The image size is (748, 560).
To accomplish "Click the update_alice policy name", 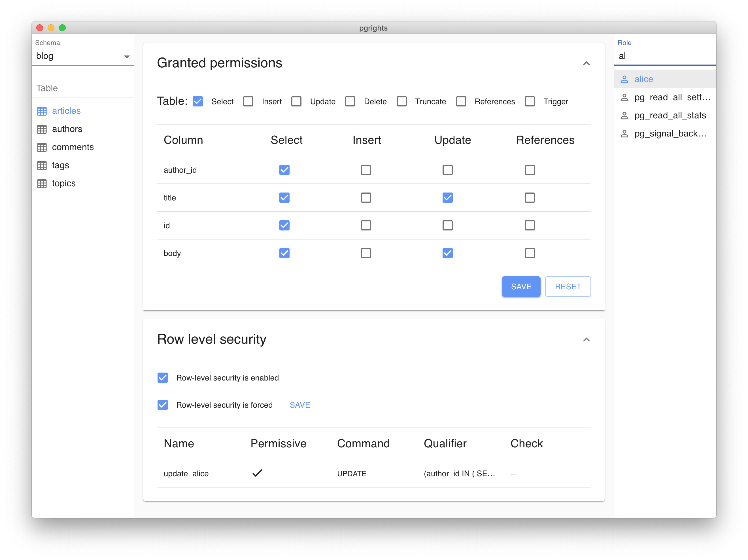I will click(186, 473).
